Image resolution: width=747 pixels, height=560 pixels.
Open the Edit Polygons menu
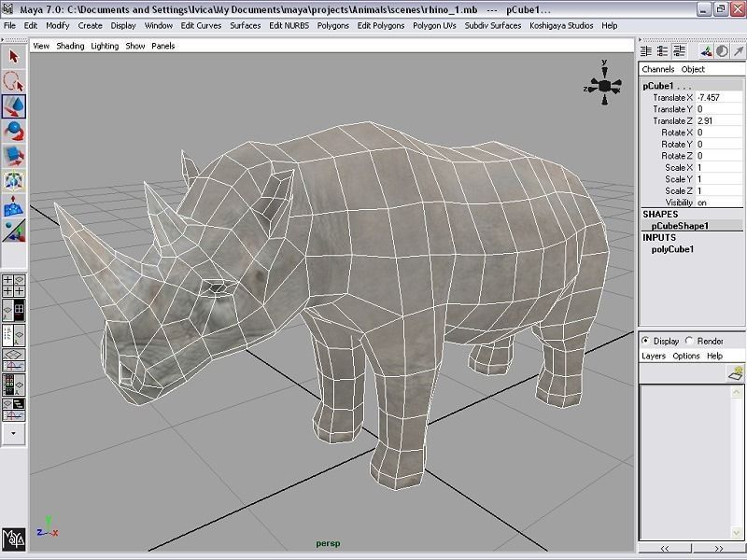pyautogui.click(x=381, y=26)
